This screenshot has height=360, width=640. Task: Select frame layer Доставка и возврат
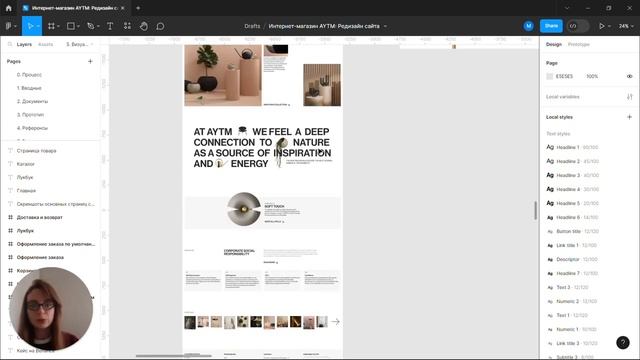pyautogui.click(x=40, y=218)
